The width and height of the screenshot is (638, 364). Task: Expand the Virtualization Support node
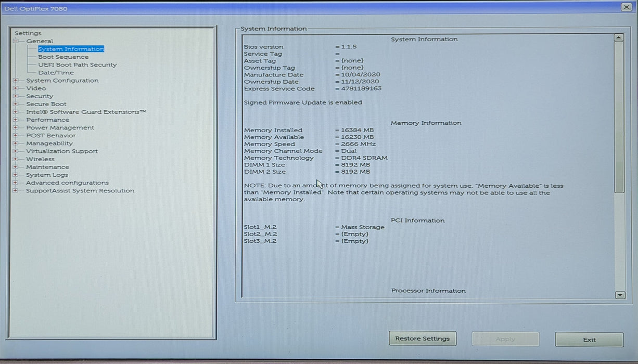coord(16,151)
